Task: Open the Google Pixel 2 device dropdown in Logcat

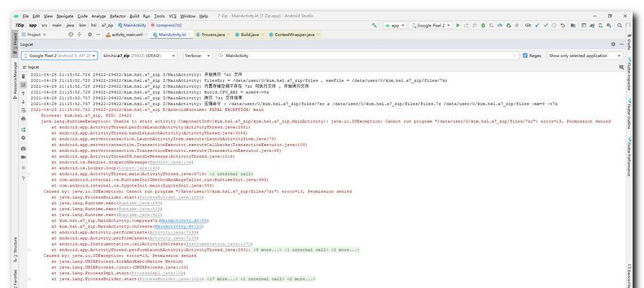Action: pyautogui.click(x=59, y=55)
